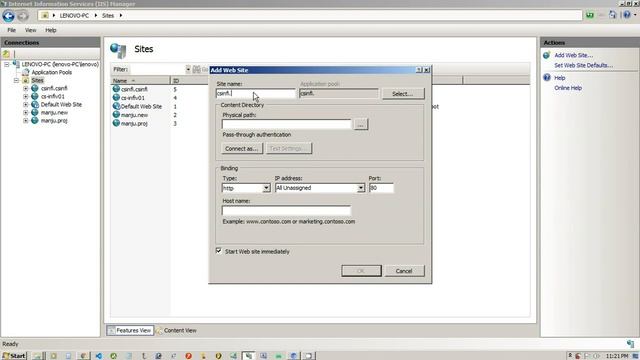This screenshot has height=360, width=640.
Task: Click Add Web Site action link
Action: coord(573,55)
